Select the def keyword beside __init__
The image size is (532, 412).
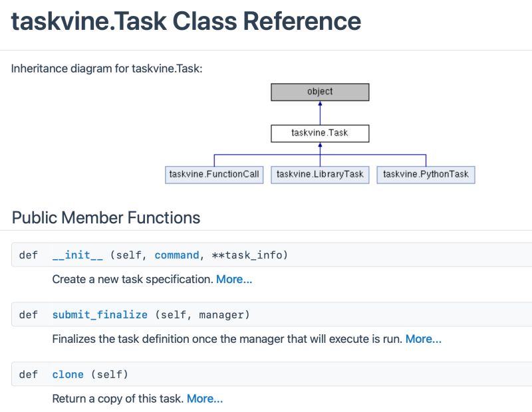(x=29, y=255)
